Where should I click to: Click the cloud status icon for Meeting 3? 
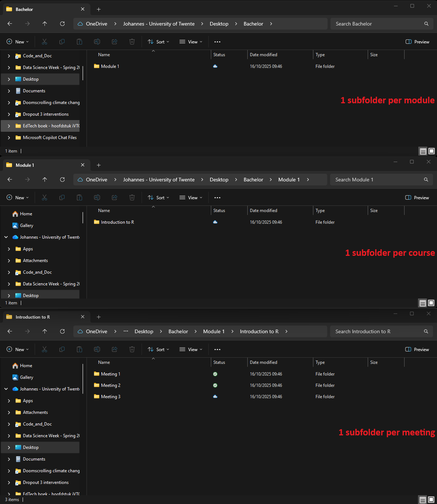tap(215, 397)
